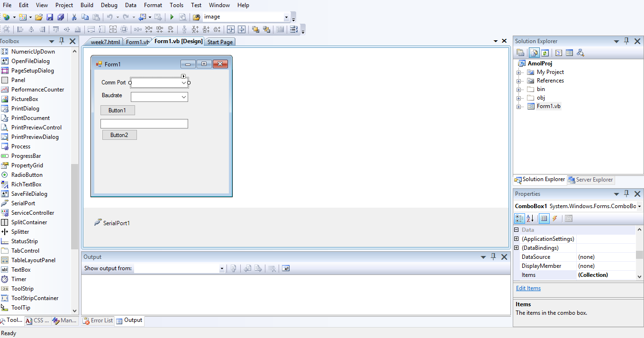The width and height of the screenshot is (644, 338).
Task: Open the Format menu
Action: (153, 5)
